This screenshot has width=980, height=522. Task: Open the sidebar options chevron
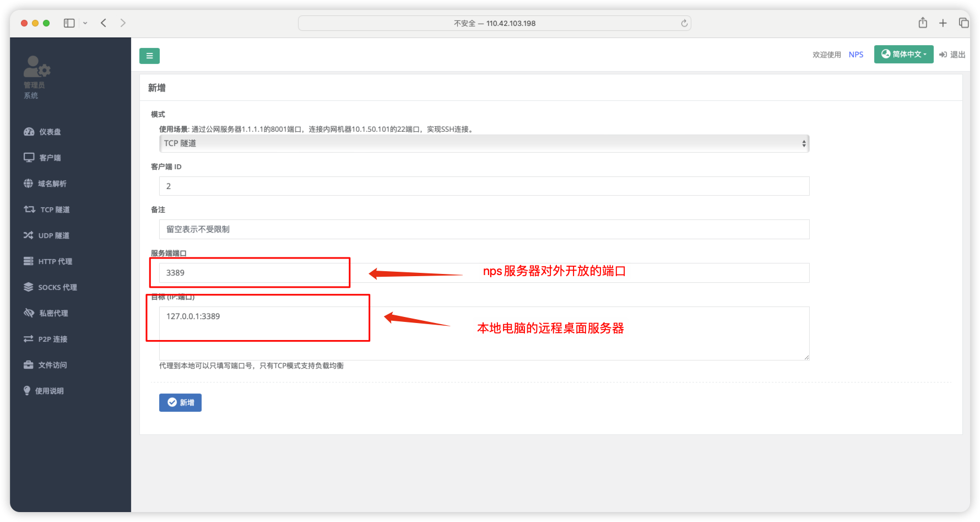click(85, 23)
